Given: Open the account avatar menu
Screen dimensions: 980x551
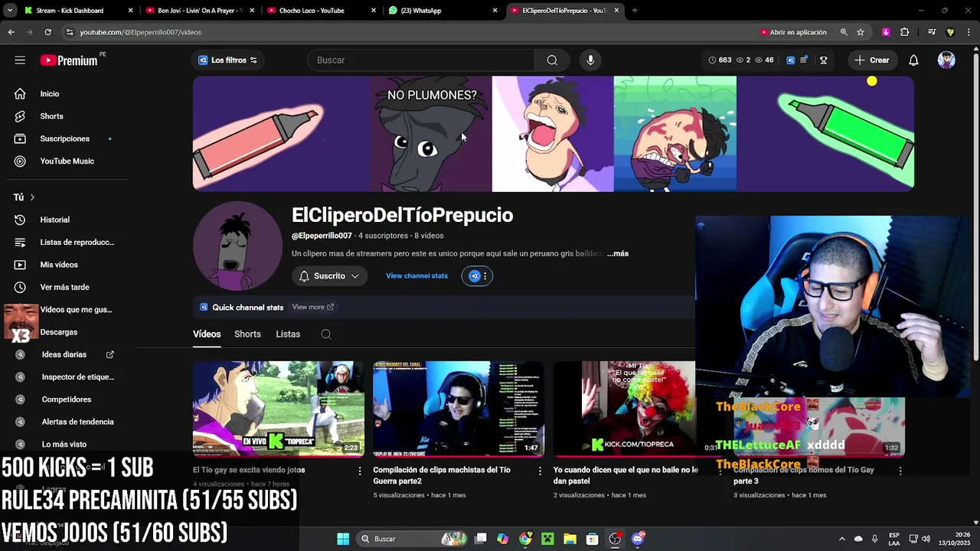Looking at the screenshot, I should click(x=946, y=60).
